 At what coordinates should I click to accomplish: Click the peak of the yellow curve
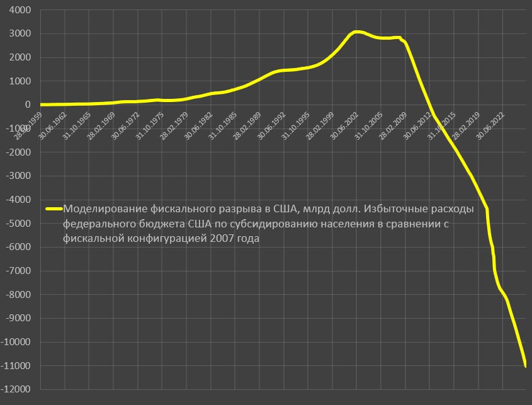(357, 31)
